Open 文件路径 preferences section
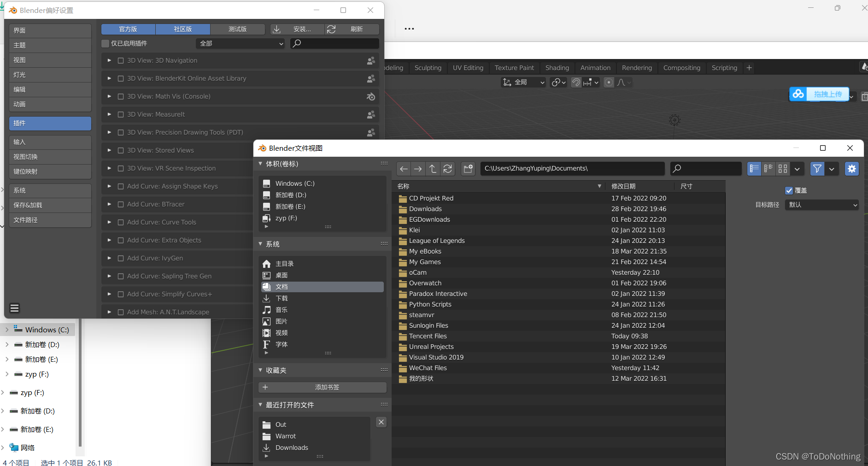The height and width of the screenshot is (466, 868). [x=50, y=220]
